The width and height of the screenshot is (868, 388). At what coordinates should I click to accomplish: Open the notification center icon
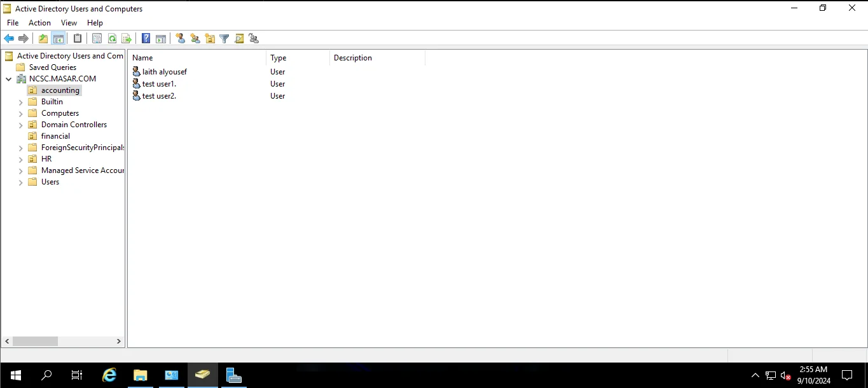[847, 375]
